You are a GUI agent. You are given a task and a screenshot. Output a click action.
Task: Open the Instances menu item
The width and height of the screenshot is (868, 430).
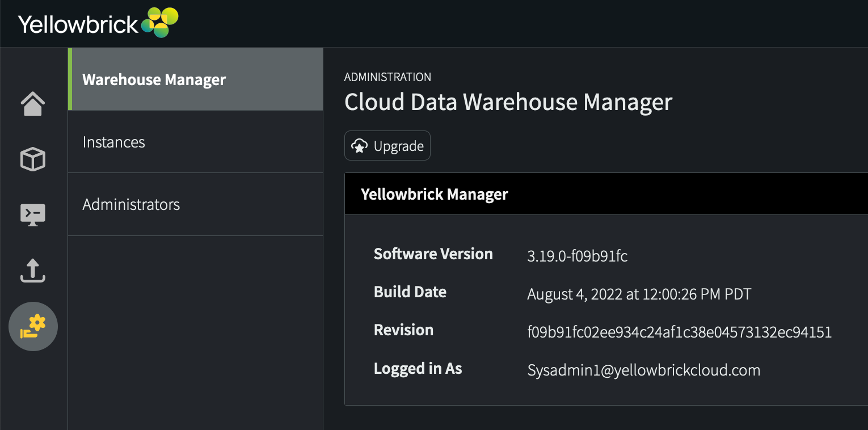(x=196, y=142)
